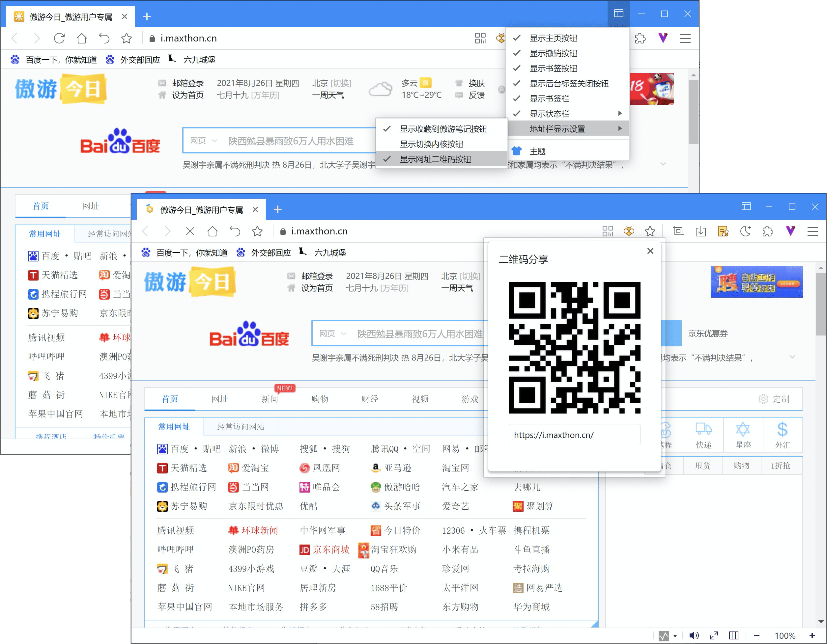This screenshot has height=644, width=827.
Task: Switch to 购物 tab in front window
Action: click(x=320, y=399)
